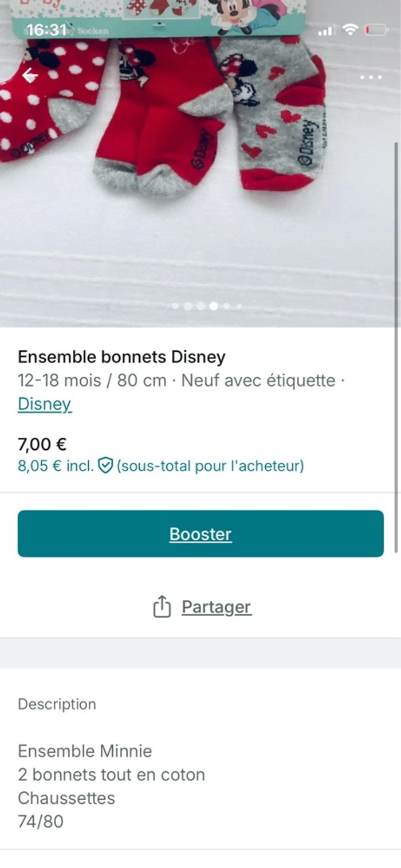Tap the cellular signal bars icon

325,30
